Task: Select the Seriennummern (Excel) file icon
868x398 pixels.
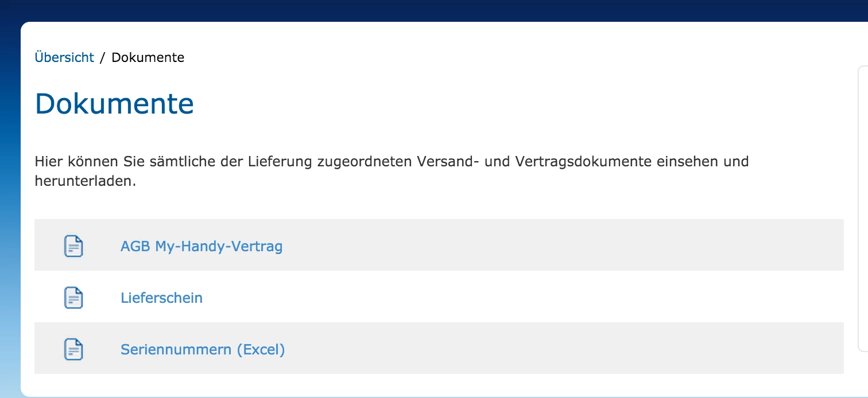Action: [73, 349]
